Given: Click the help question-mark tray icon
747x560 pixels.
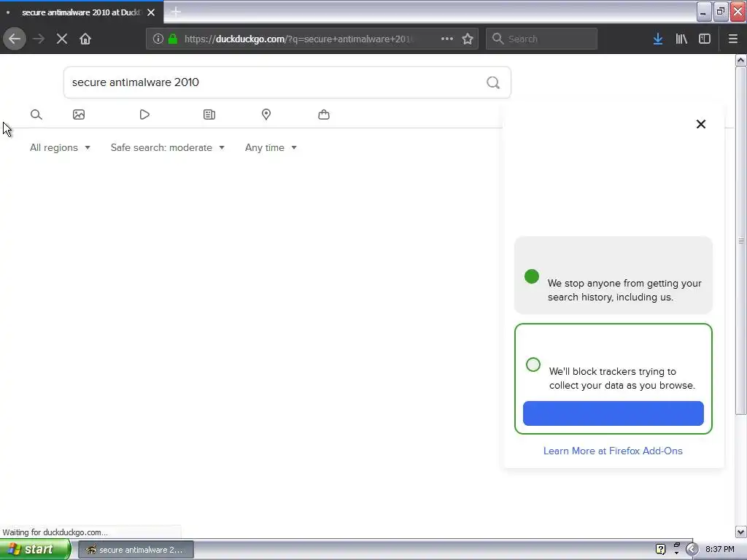Looking at the screenshot, I should coord(660,550).
